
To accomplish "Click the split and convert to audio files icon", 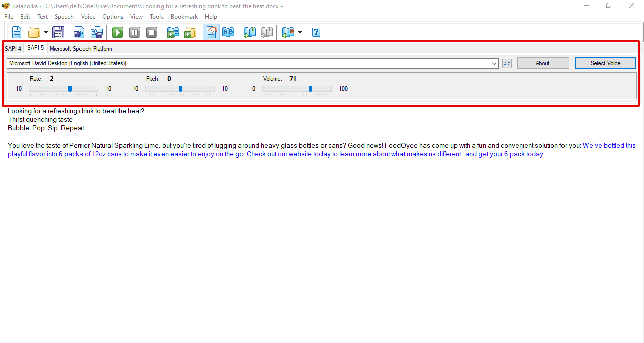I will coord(97,32).
